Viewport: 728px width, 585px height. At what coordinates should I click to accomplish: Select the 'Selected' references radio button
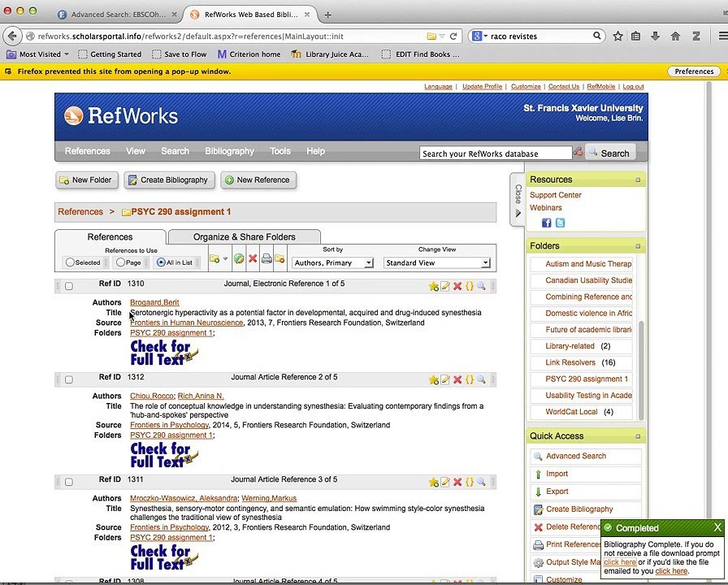[x=70, y=262]
